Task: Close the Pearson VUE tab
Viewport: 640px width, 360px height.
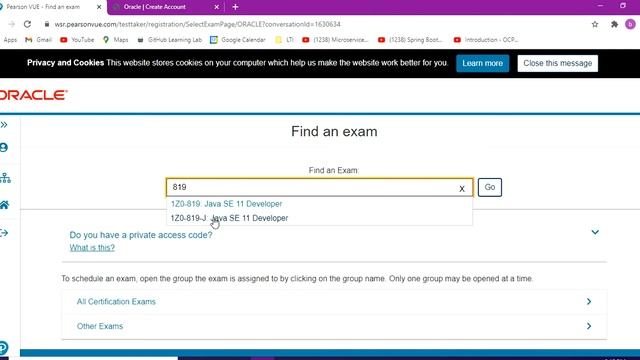Action: point(99,7)
